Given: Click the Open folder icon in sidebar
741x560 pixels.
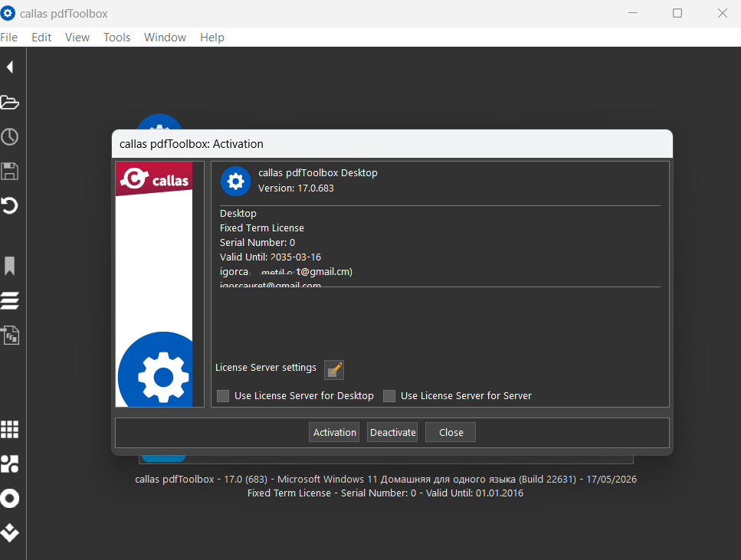Looking at the screenshot, I should coord(9,102).
